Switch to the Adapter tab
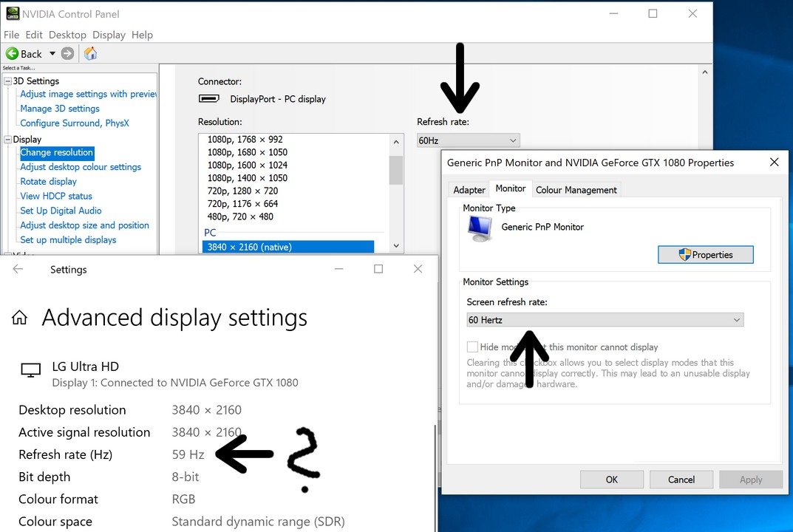Image resolution: width=793 pixels, height=532 pixels. pos(469,190)
